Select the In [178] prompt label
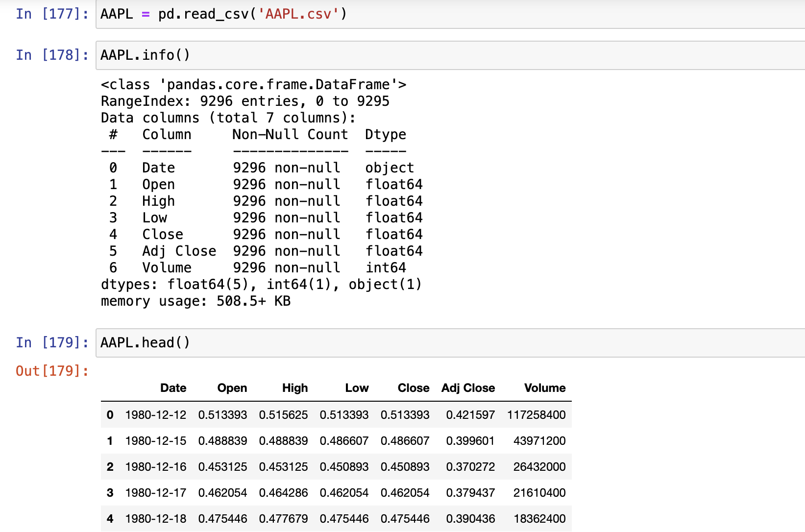This screenshot has height=532, width=805. click(x=52, y=55)
